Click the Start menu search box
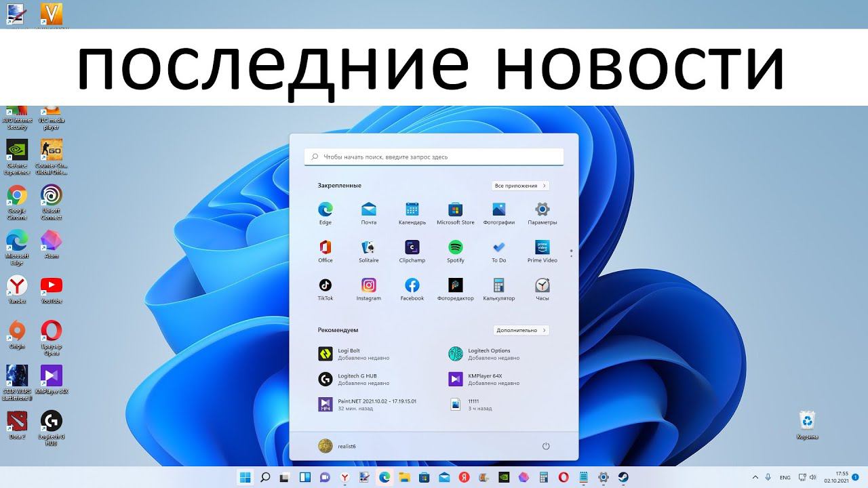 tap(434, 157)
